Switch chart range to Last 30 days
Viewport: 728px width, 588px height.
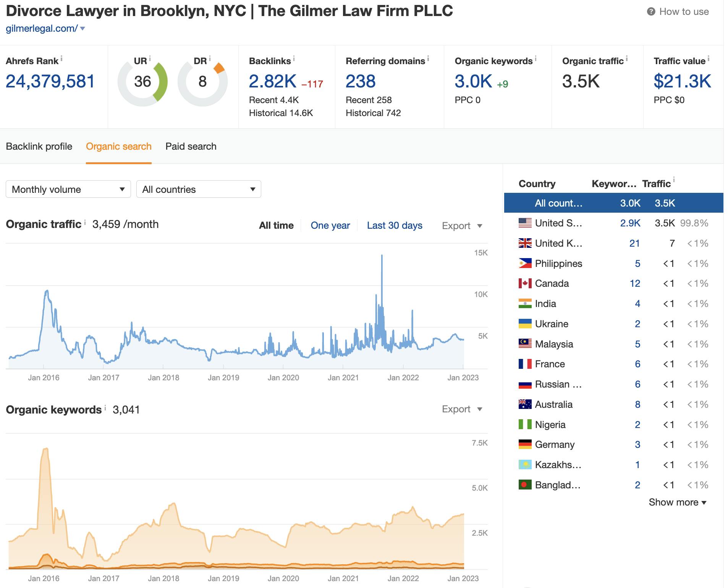pyautogui.click(x=395, y=225)
